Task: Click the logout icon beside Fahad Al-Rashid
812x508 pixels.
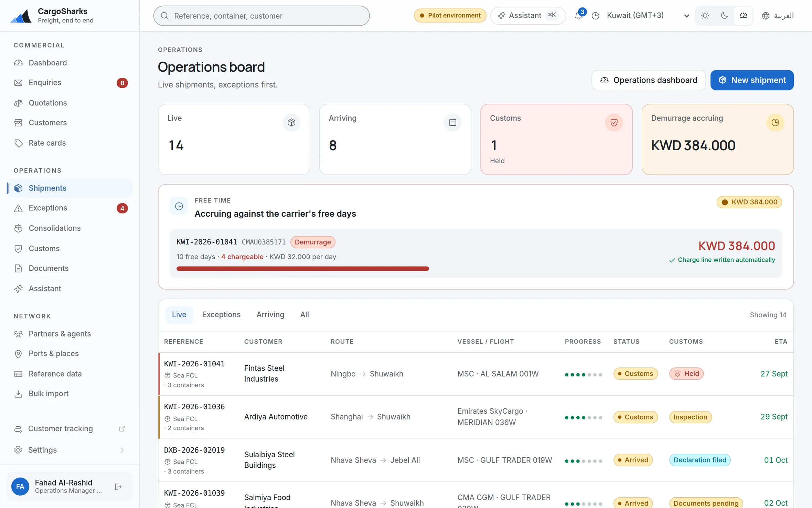Action: pos(118,487)
